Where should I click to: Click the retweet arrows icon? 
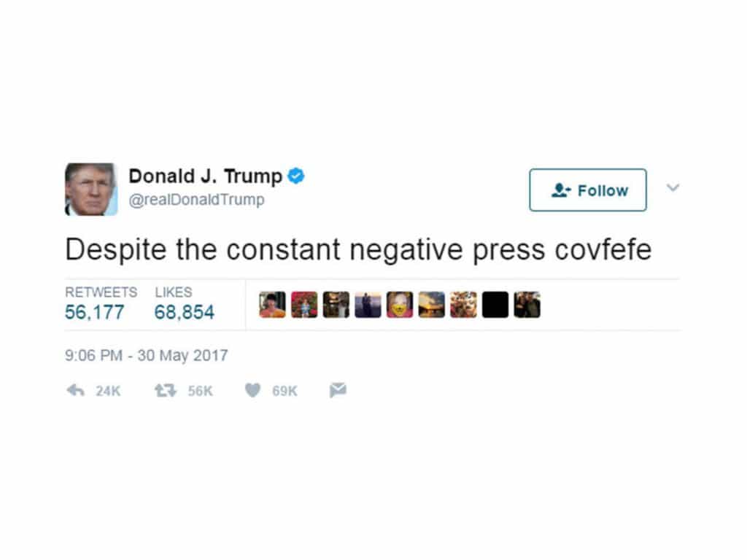click(166, 391)
